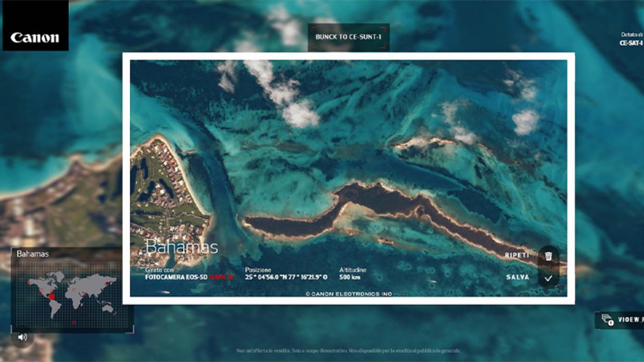Click the red MARK III camera text
644x362 pixels.
click(222, 277)
